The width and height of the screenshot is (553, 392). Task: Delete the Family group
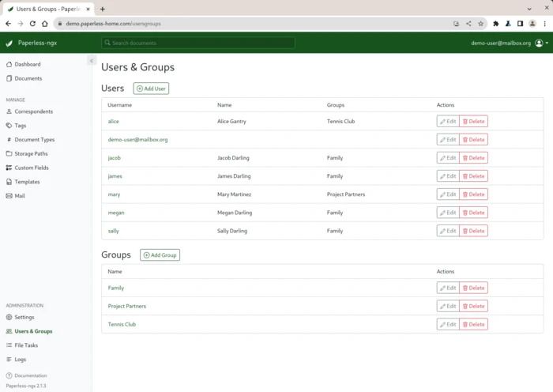474,288
